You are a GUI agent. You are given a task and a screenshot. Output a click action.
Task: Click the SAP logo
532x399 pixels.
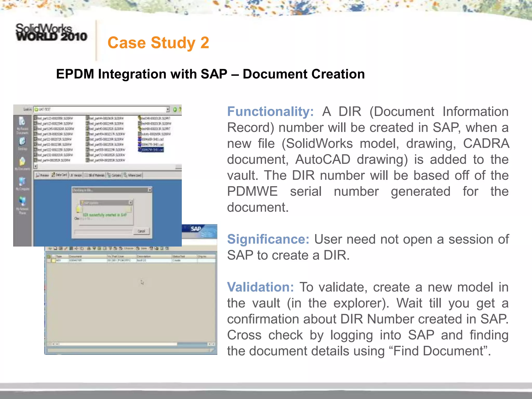click(x=196, y=229)
